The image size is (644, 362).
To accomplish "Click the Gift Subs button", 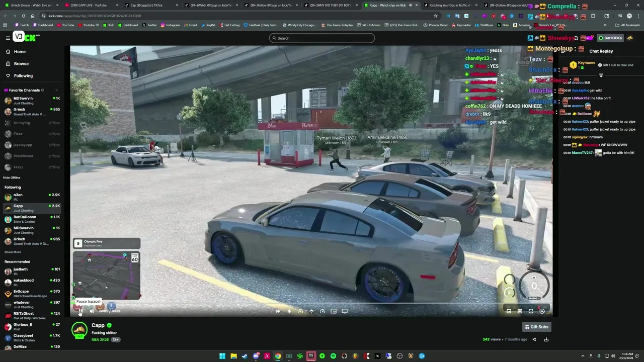I will pos(536,327).
